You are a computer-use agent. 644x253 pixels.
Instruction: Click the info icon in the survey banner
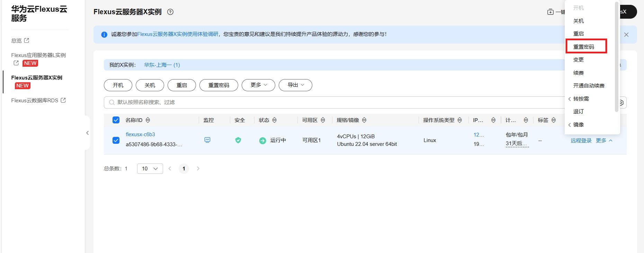[104, 35]
